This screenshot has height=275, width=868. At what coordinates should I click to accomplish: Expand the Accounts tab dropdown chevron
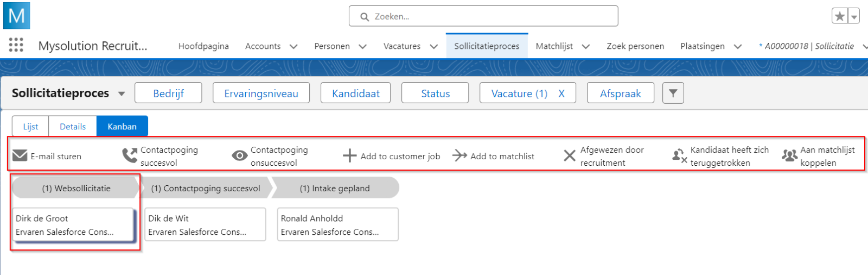pos(293,47)
